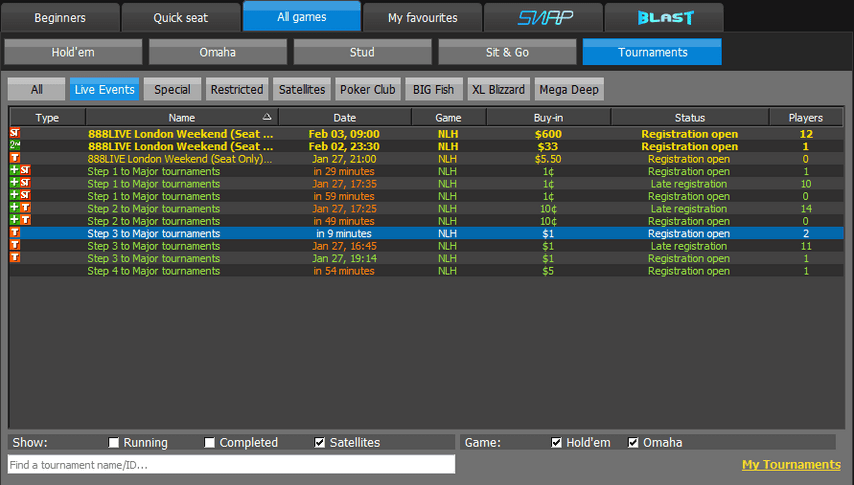Open the Sit & Go tab

coord(507,52)
